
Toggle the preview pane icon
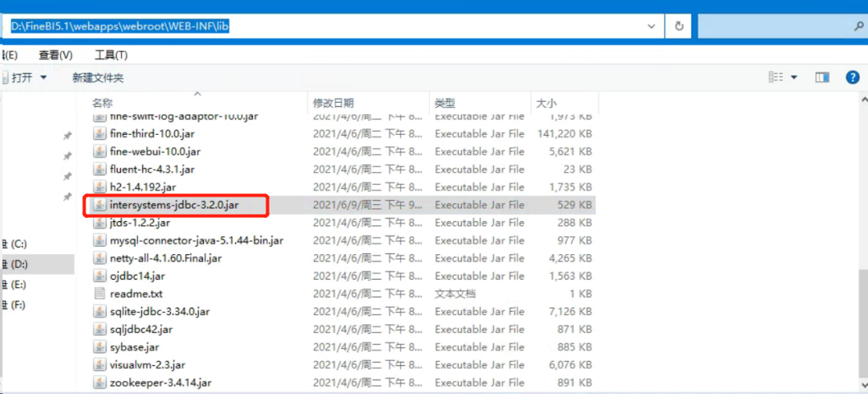click(822, 76)
